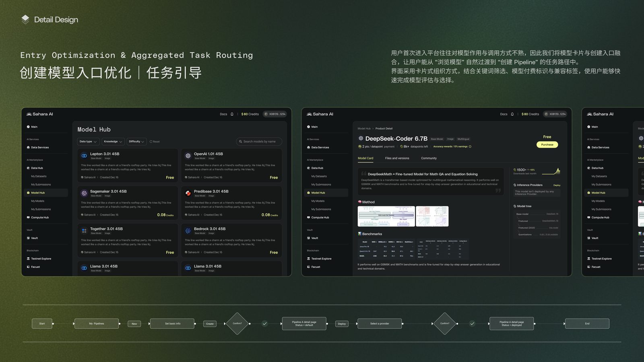Click Reset next to the filter dropdowns

click(x=155, y=142)
